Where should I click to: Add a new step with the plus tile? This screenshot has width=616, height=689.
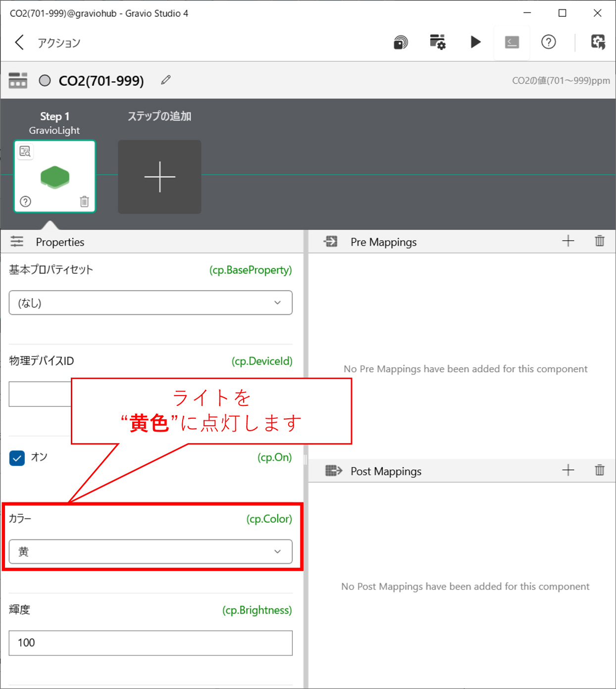[159, 177]
